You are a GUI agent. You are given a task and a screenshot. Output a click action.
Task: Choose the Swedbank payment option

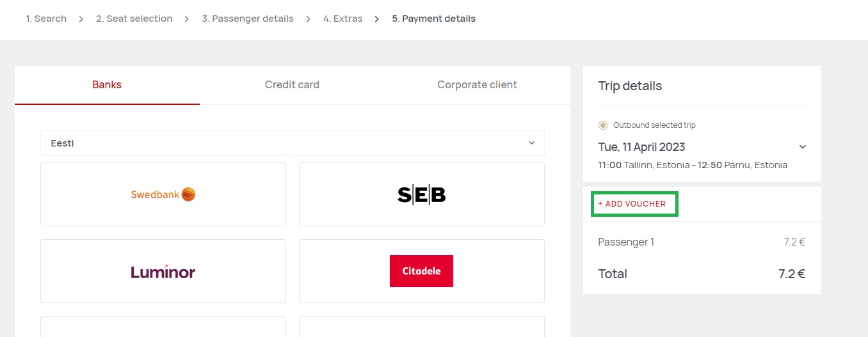tap(163, 194)
